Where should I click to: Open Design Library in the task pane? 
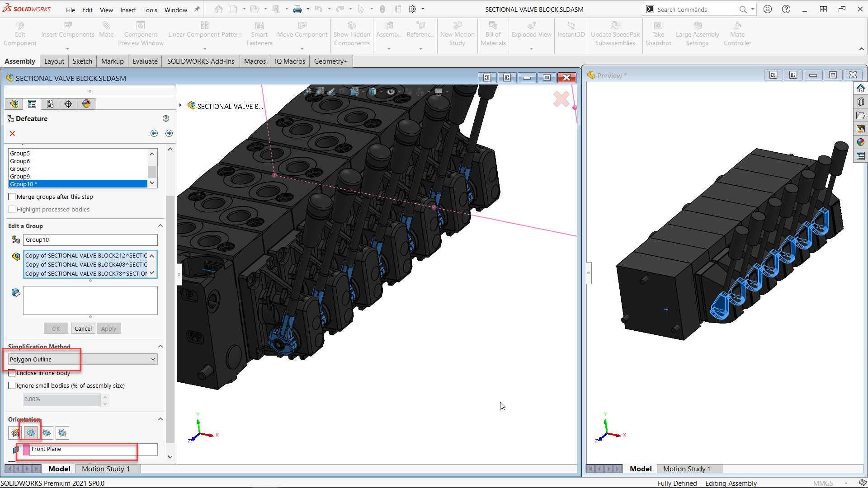click(861, 102)
